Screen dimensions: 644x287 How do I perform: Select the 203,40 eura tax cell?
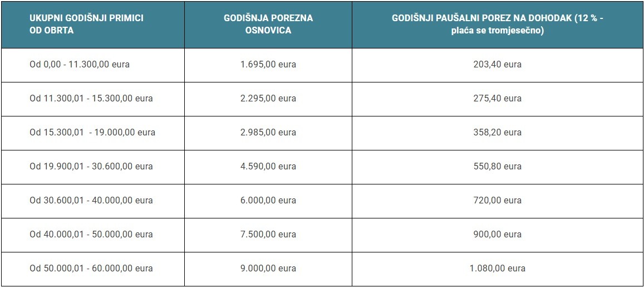[x=497, y=64]
